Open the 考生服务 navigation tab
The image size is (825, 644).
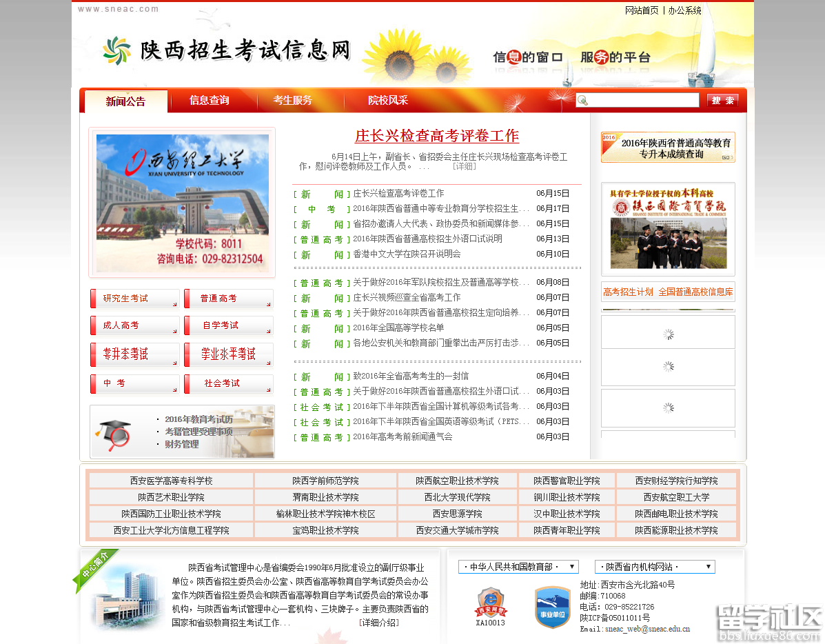[x=292, y=101]
